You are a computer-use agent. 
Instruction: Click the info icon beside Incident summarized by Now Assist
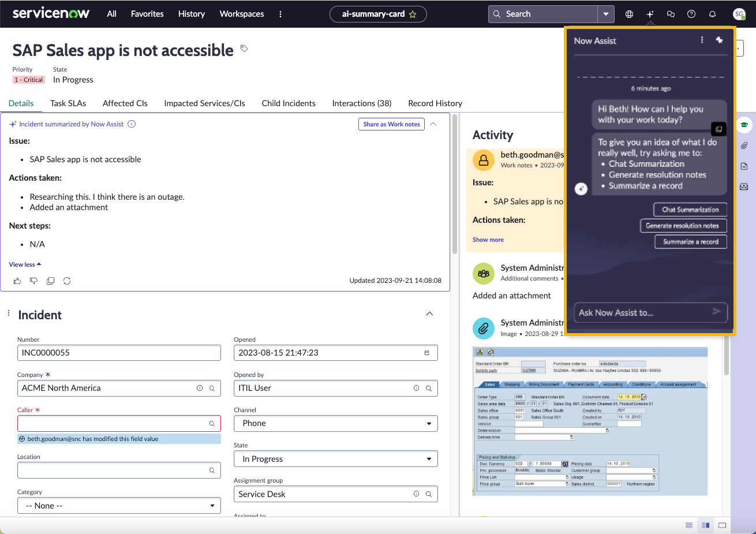(x=132, y=124)
